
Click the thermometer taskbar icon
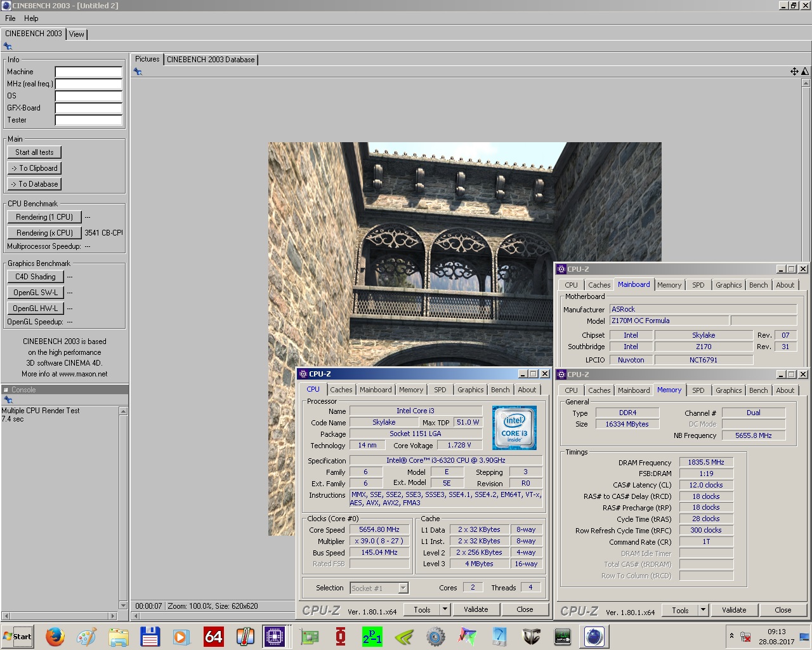[x=245, y=636]
